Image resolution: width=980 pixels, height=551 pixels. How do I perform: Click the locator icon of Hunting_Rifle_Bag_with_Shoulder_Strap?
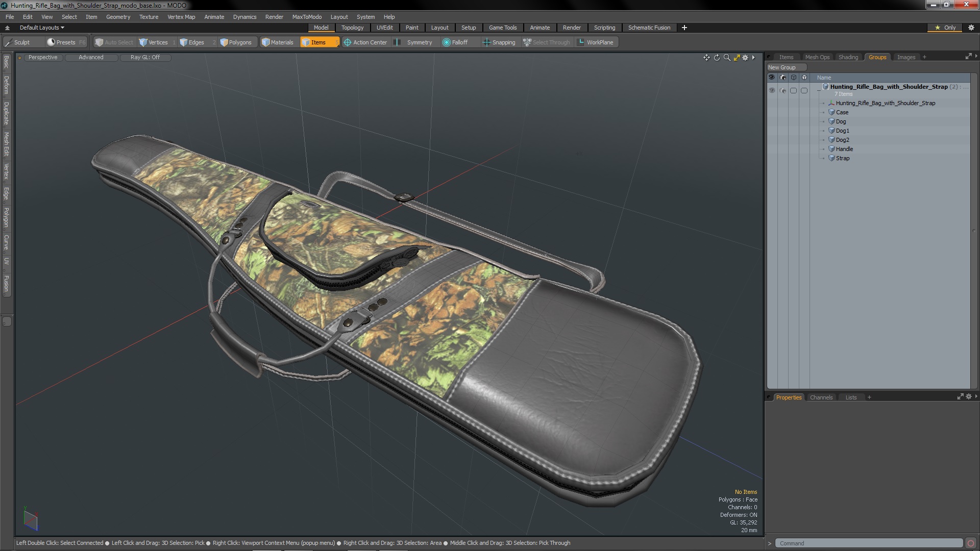(x=831, y=103)
